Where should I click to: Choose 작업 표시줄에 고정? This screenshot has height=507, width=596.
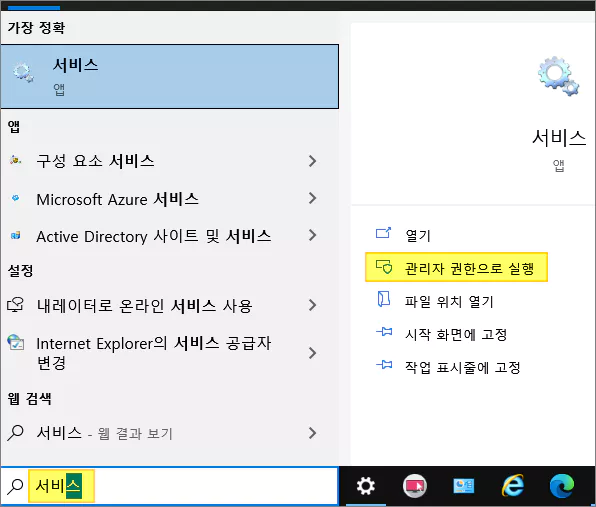click(463, 367)
